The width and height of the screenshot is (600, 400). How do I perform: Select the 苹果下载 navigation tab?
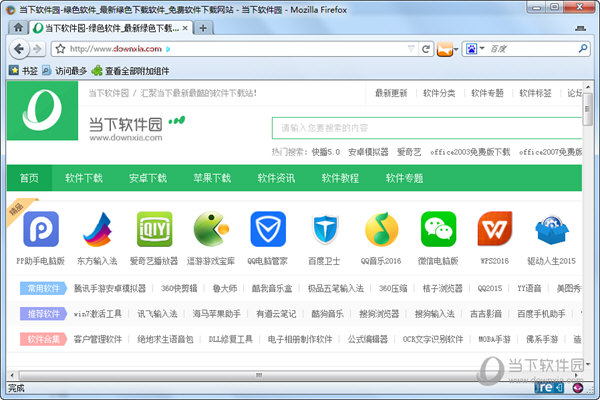click(212, 178)
